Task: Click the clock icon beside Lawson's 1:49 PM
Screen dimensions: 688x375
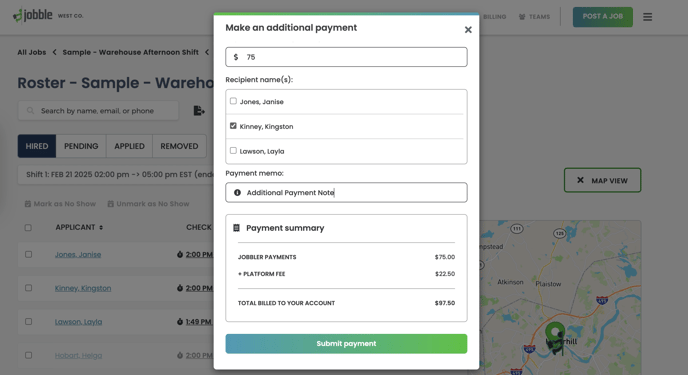Action: click(x=180, y=321)
